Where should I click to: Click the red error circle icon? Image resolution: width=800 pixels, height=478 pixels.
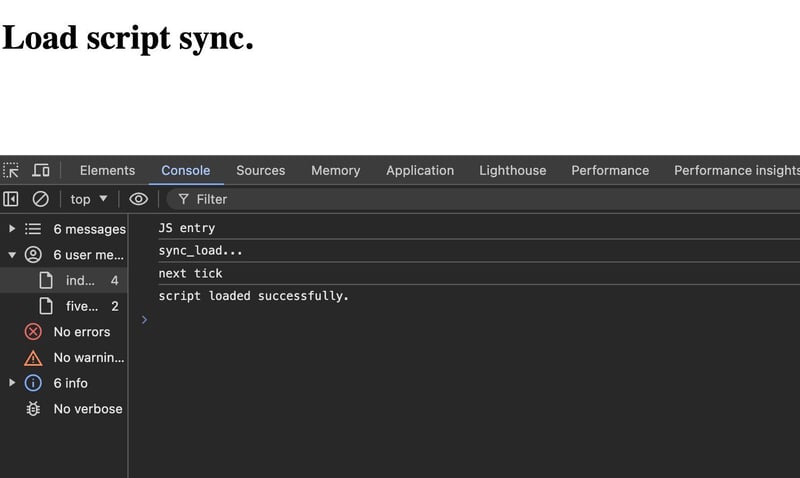[x=33, y=332]
